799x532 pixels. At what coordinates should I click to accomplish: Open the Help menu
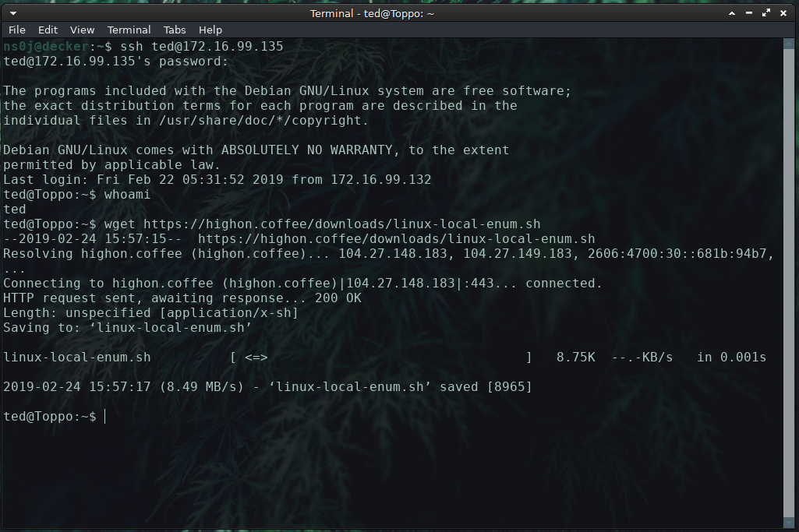point(210,30)
